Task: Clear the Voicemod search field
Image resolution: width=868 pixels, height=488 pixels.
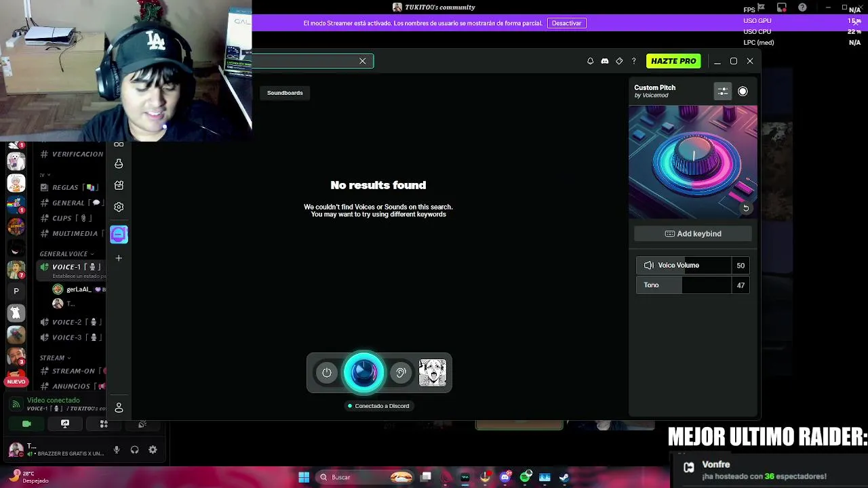Action: point(363,61)
